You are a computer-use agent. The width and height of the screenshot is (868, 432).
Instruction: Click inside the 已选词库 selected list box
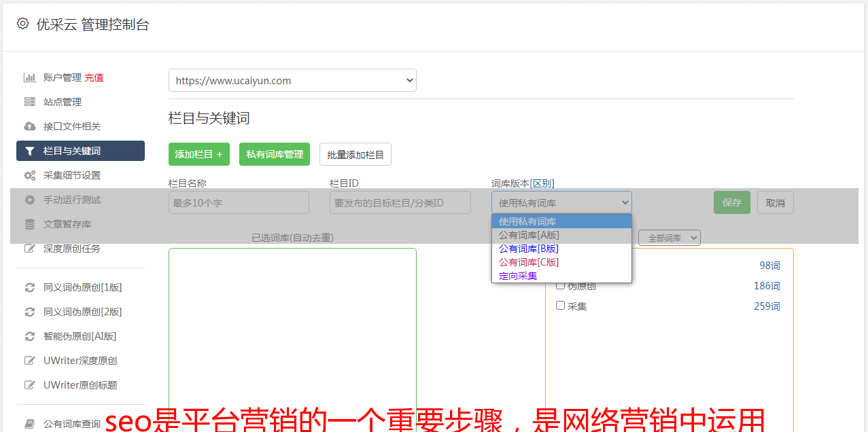pyautogui.click(x=292, y=340)
